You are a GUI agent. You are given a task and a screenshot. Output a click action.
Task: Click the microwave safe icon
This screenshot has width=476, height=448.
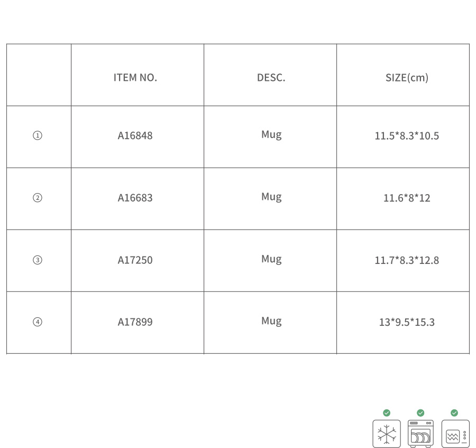[x=455, y=433]
